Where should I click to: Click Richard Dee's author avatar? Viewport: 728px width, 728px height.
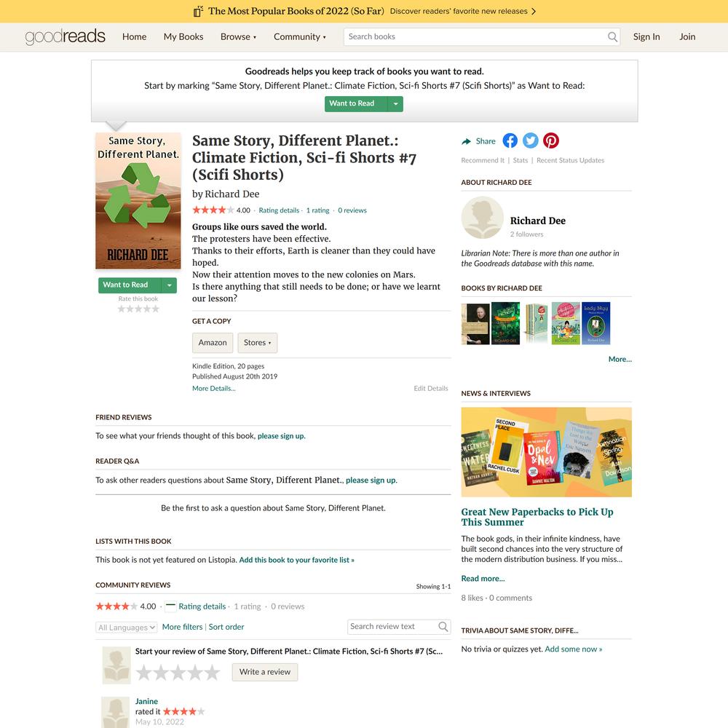[482, 218]
